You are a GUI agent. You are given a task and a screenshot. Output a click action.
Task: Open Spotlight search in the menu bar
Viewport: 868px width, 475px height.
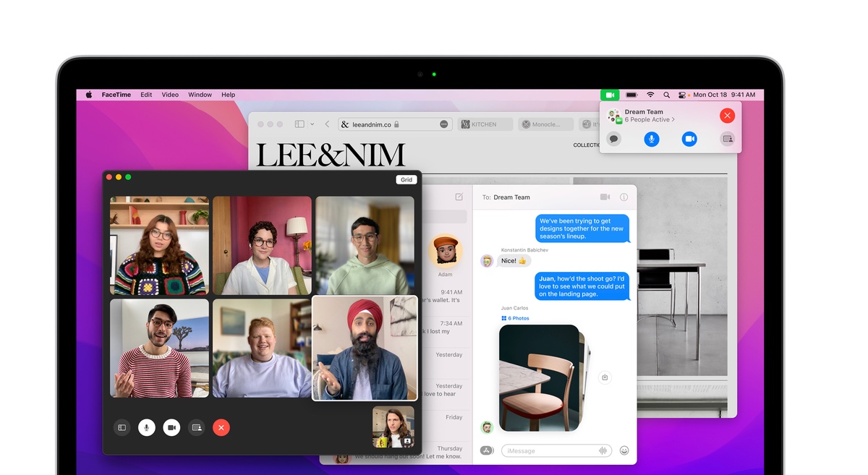[x=666, y=95]
